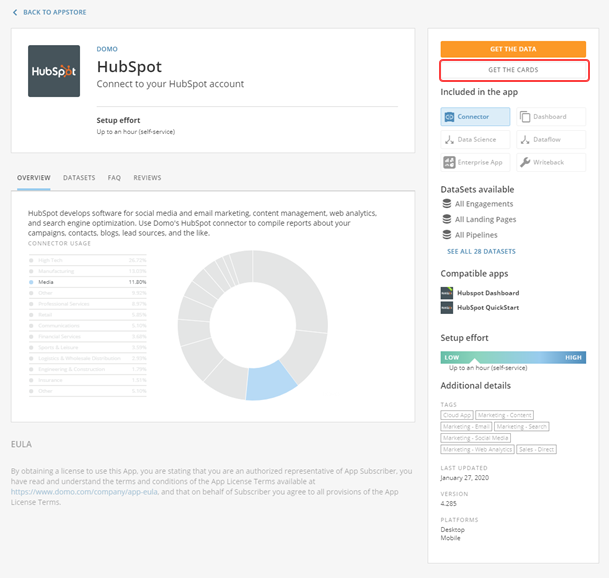
Task: Open the DOMO publisher link
Action: pyautogui.click(x=107, y=49)
